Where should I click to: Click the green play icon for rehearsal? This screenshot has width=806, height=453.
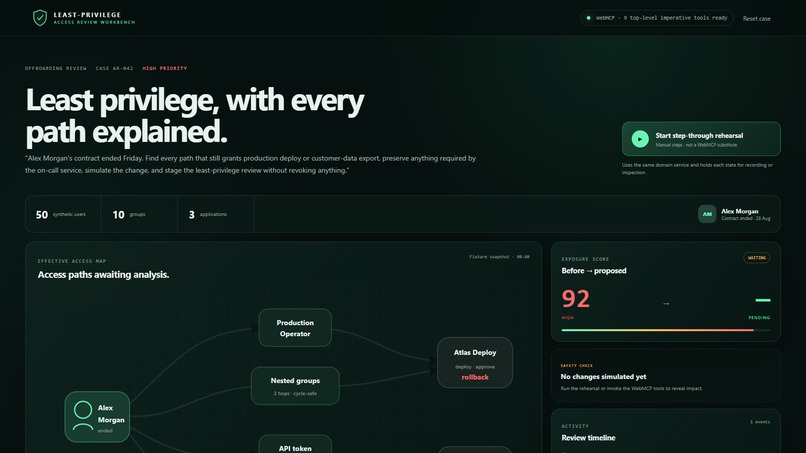640,139
